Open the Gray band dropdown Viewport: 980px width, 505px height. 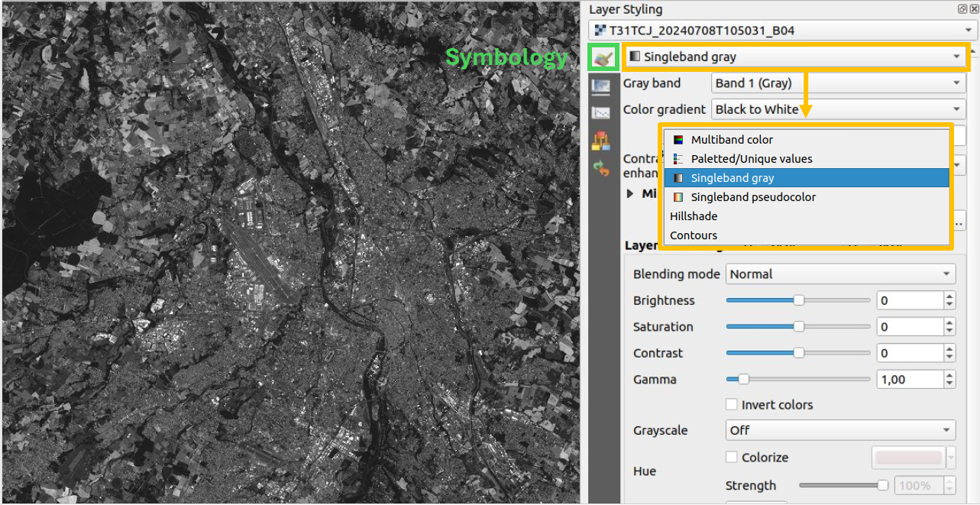click(x=838, y=83)
